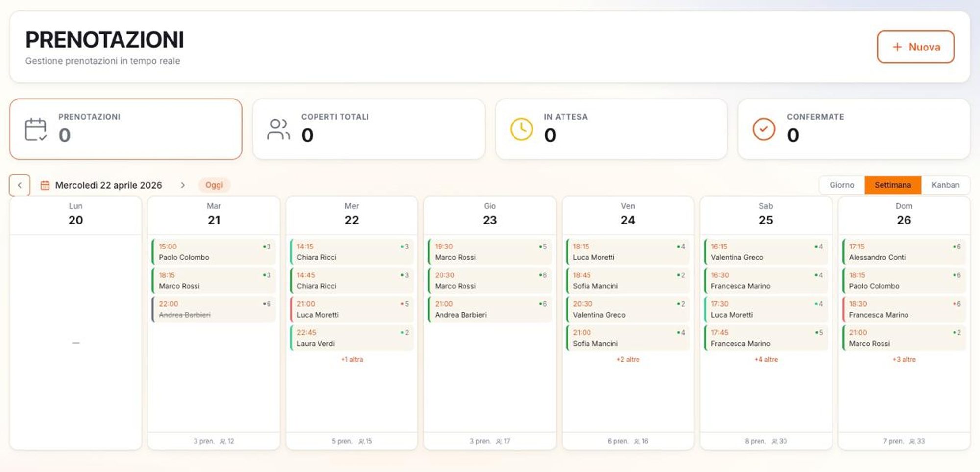This screenshot has height=472, width=980.
Task: Open 21:00 Luca Moretti booking on Wednesday
Action: (352, 309)
